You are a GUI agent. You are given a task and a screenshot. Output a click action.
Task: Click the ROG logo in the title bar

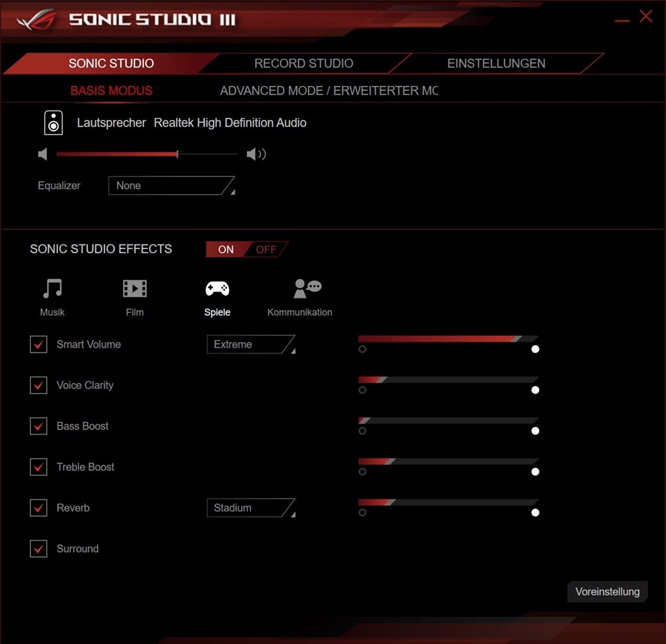[x=37, y=19]
